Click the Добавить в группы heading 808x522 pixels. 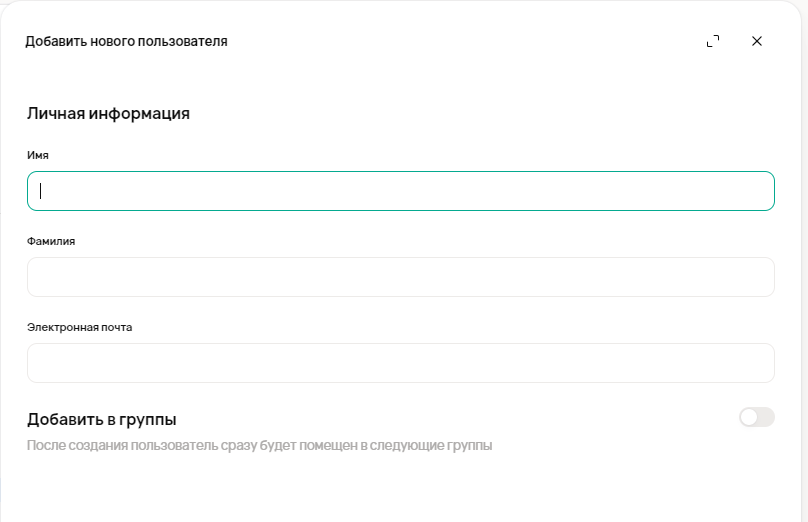[x=101, y=419]
